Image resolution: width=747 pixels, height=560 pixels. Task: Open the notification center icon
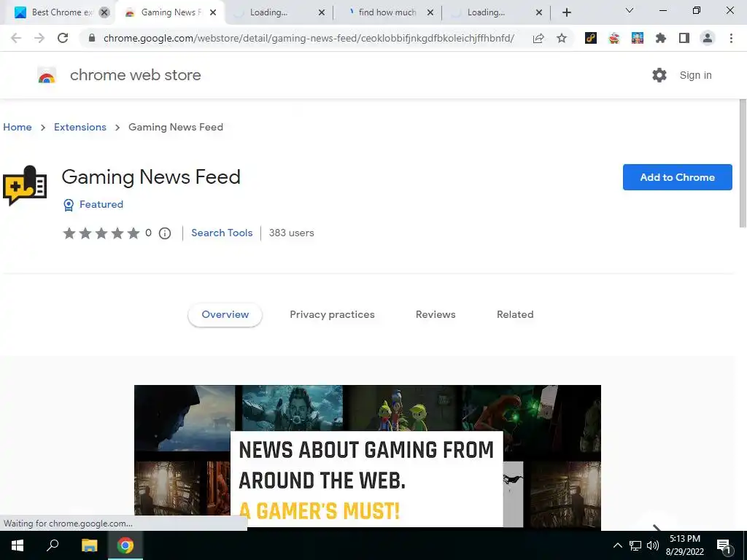click(724, 545)
